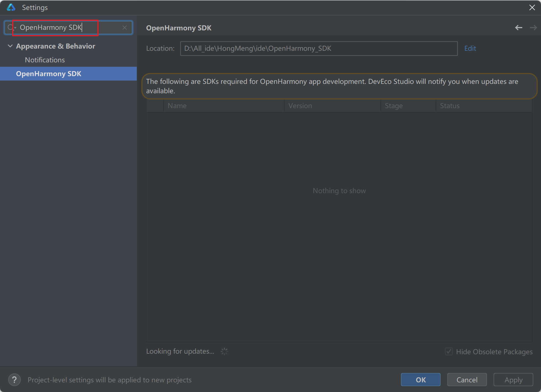Navigate back with the left arrow
Screen dimensions: 541x392
[518, 28]
